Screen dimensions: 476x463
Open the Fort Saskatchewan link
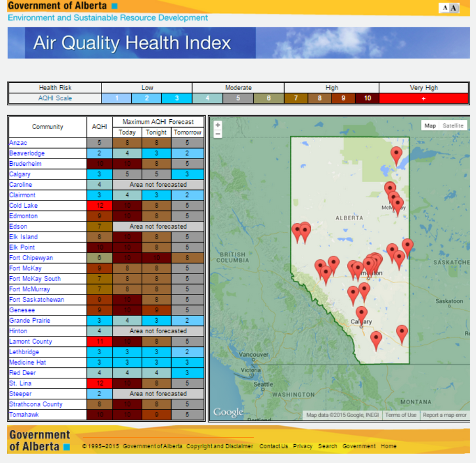37,300
